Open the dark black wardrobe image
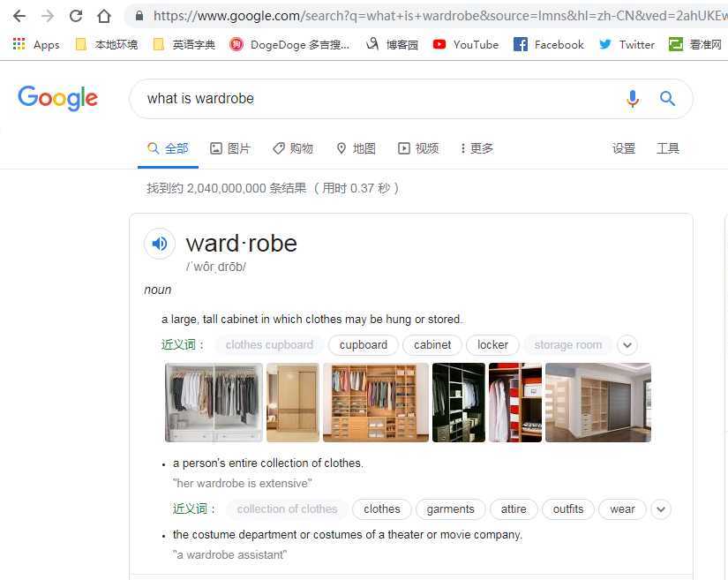 [459, 403]
